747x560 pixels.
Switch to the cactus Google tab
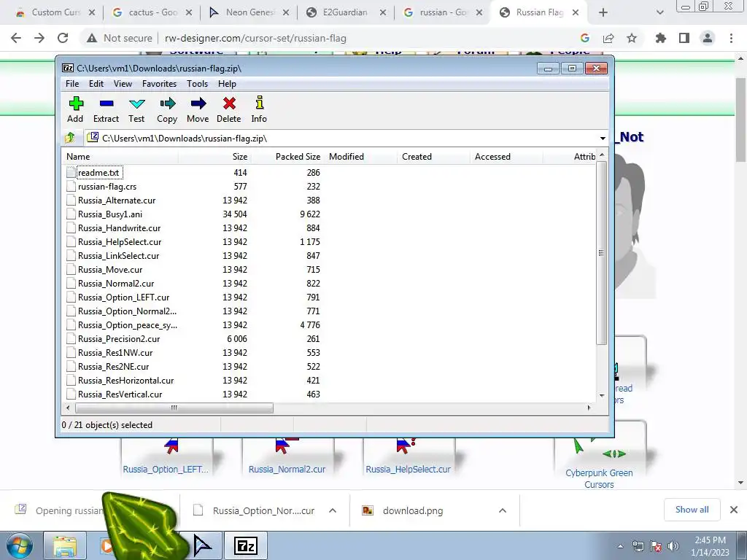(x=152, y=12)
